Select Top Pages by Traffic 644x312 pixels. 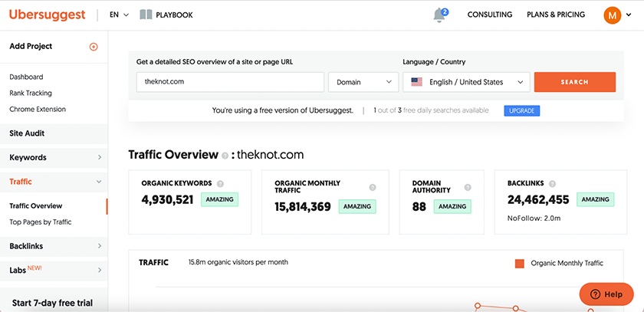click(x=40, y=222)
